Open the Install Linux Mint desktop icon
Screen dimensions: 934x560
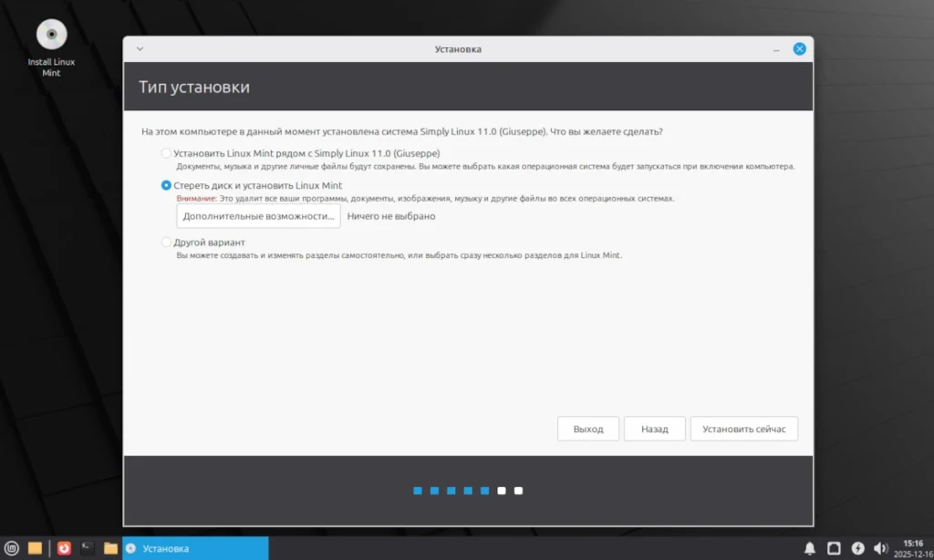coord(51,47)
